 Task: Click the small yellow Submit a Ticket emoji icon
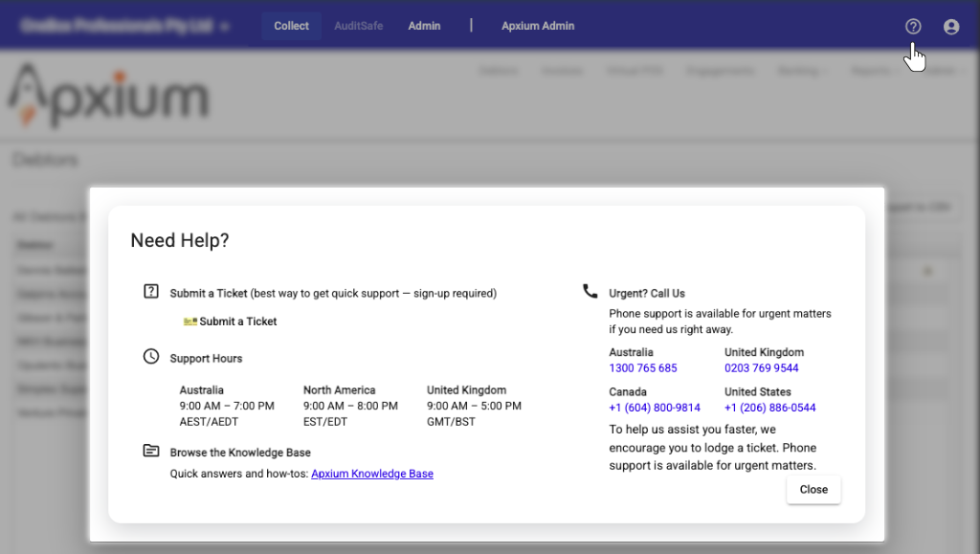pos(189,322)
